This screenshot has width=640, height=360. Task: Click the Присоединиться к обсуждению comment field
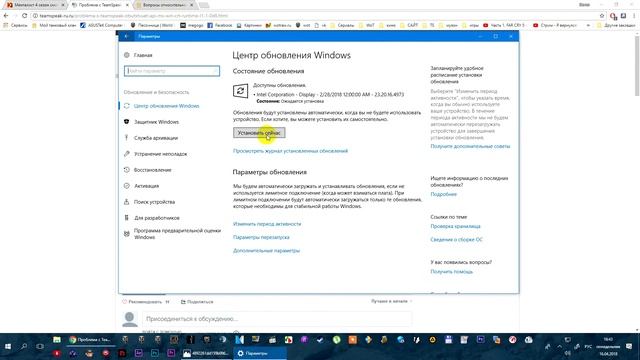pyautogui.click(x=277, y=319)
